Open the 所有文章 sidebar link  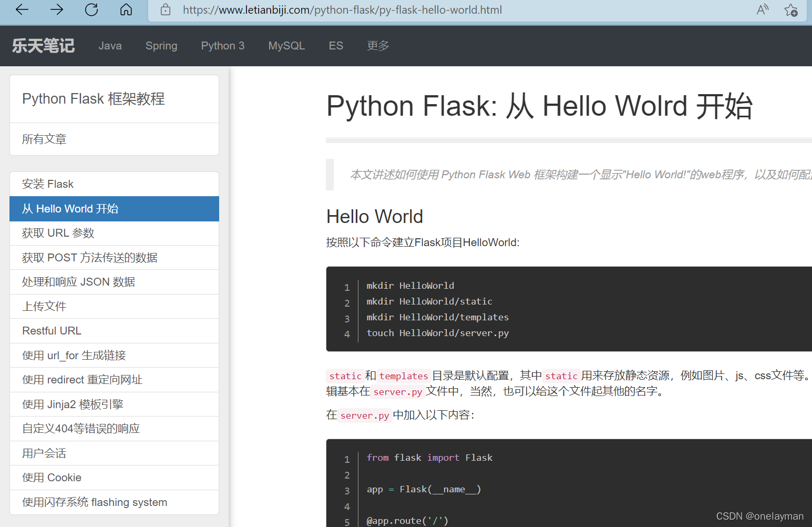114,139
